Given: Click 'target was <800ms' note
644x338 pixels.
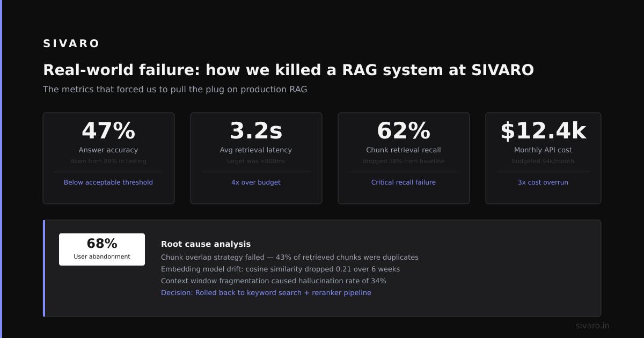Looking at the screenshot, I should pyautogui.click(x=256, y=161).
